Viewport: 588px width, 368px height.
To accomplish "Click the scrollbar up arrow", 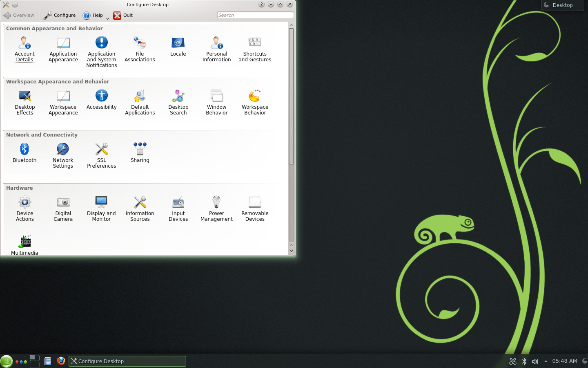I will pyautogui.click(x=291, y=25).
